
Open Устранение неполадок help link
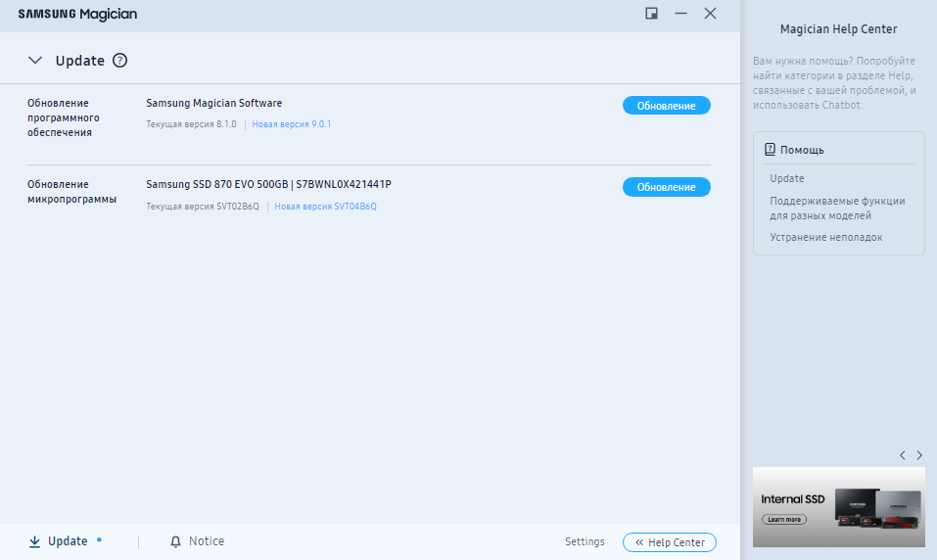825,237
